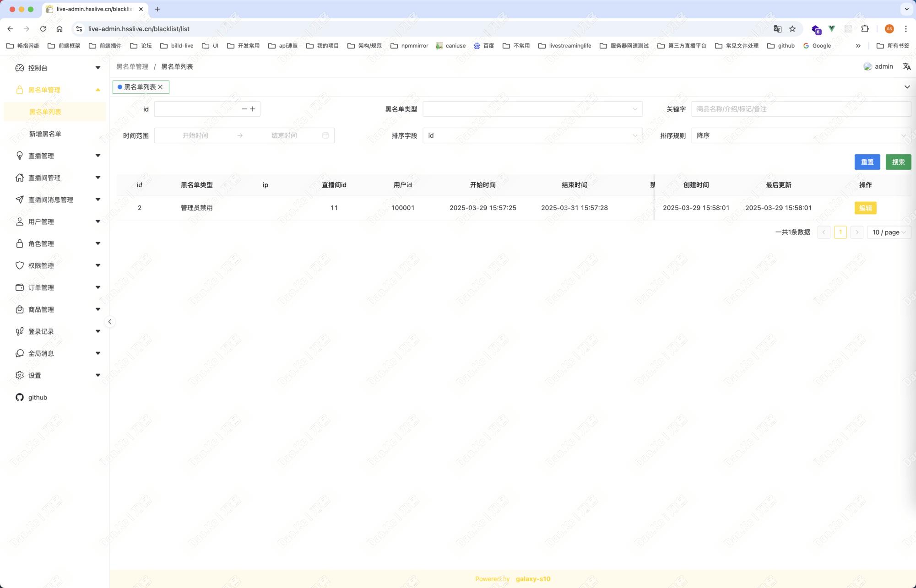
Task: Click the github icon in the sidebar
Action: 20,397
